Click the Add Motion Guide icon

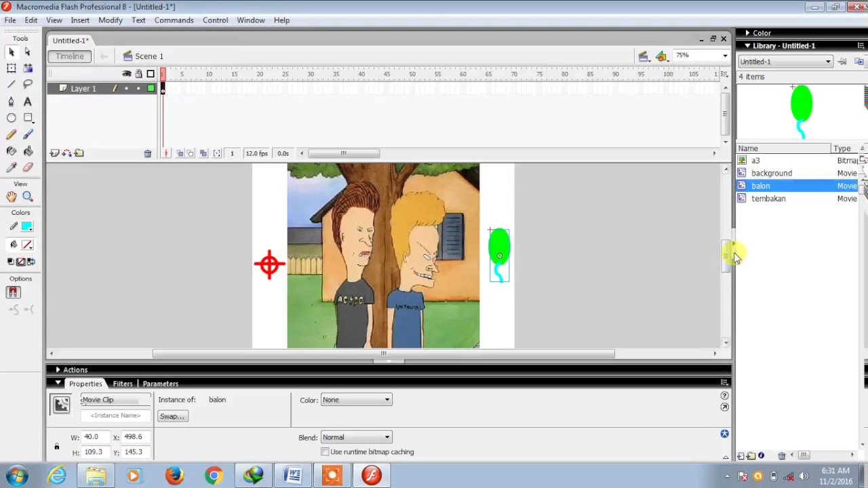[x=66, y=153]
